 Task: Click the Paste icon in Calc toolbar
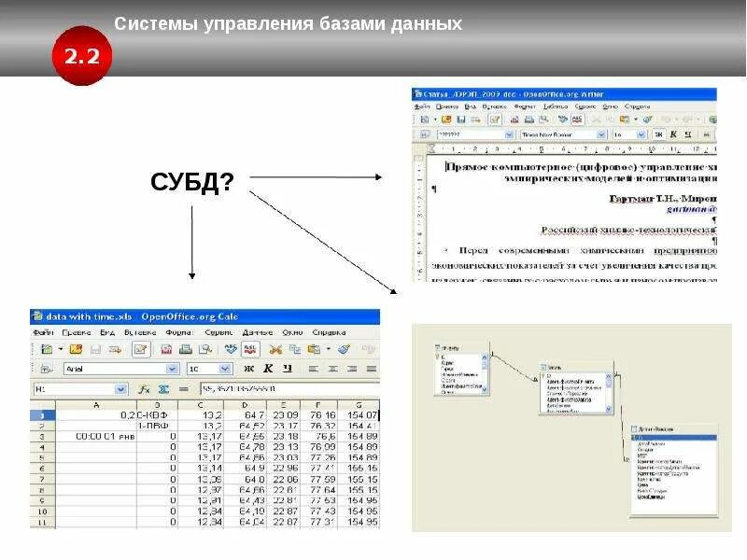314,349
